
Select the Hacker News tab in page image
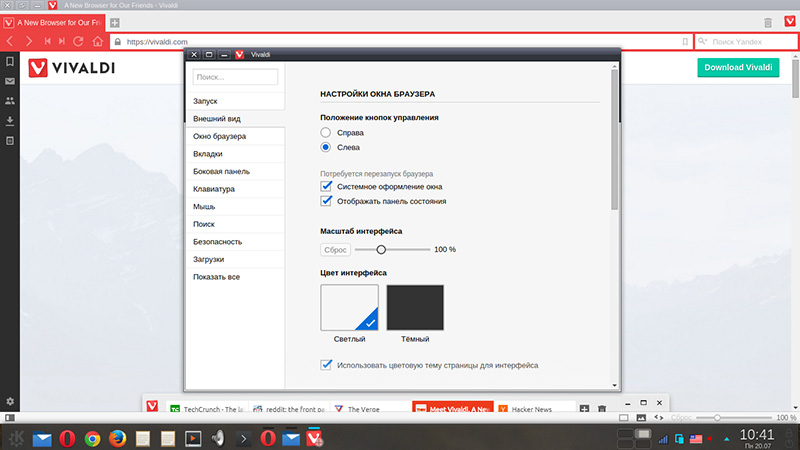(x=534, y=409)
